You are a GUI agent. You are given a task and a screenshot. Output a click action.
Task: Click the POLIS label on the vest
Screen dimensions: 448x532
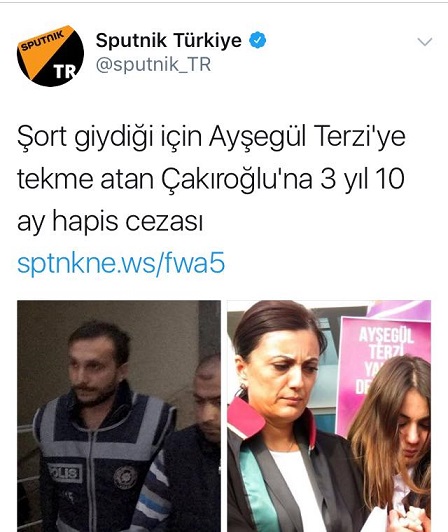tap(65, 473)
